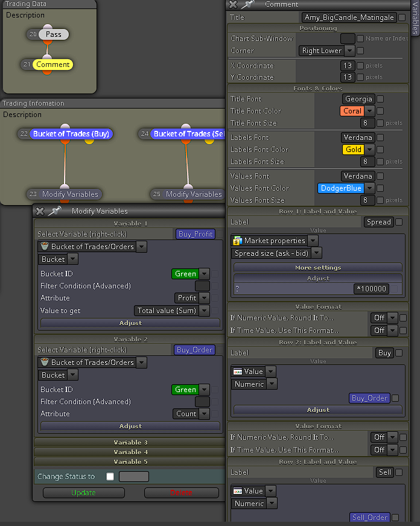Pick the Gold labels font color swatch
This screenshot has width=420, height=526.
coord(353,150)
